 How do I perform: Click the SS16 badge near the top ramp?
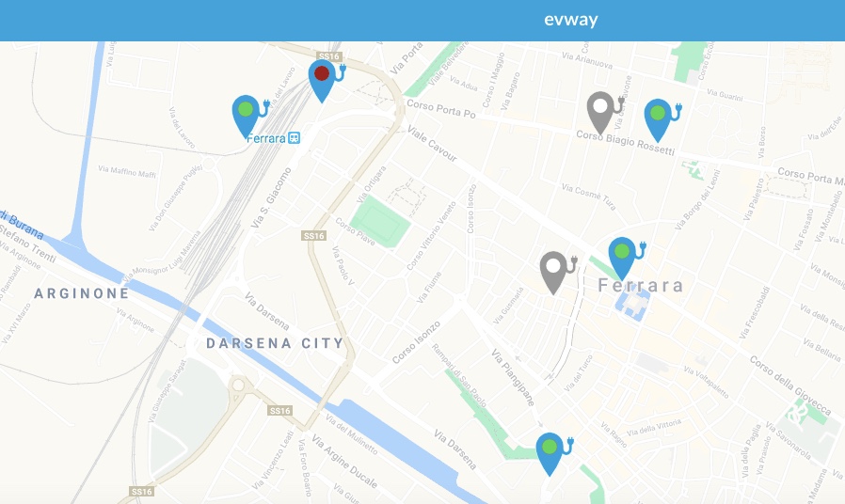[x=328, y=56]
